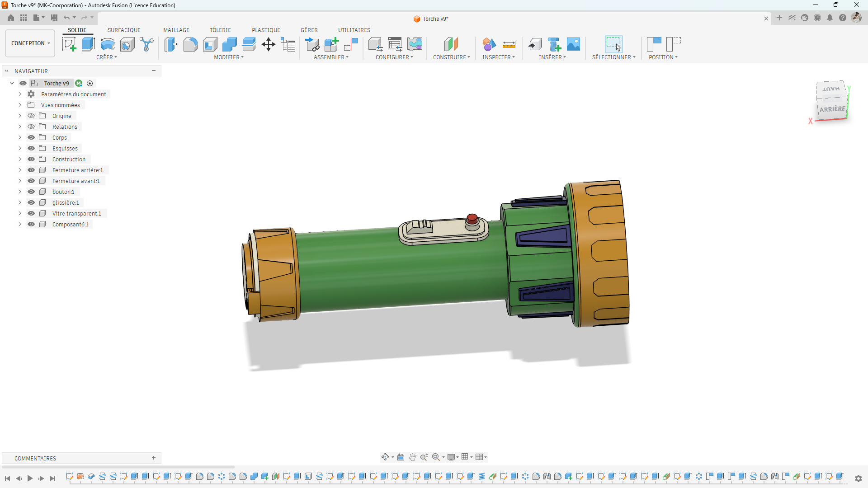This screenshot has width=868, height=488.
Task: Expand the Esquisses folder
Action: (x=20, y=148)
